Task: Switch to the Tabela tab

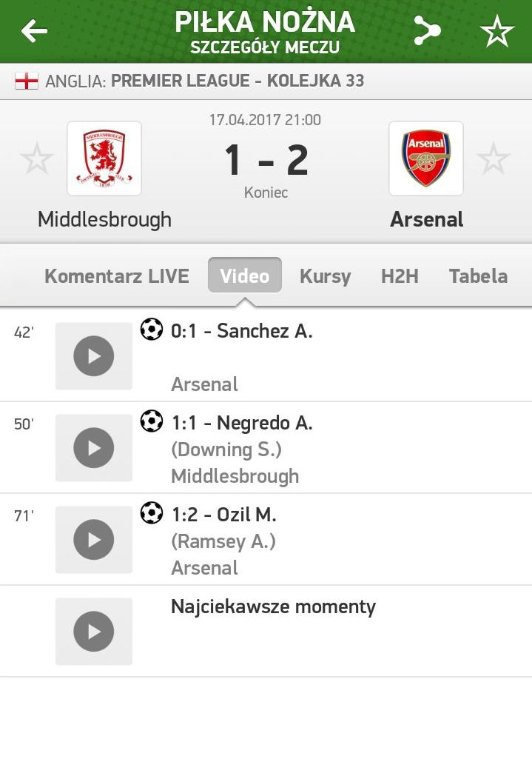Action: pyautogui.click(x=478, y=276)
